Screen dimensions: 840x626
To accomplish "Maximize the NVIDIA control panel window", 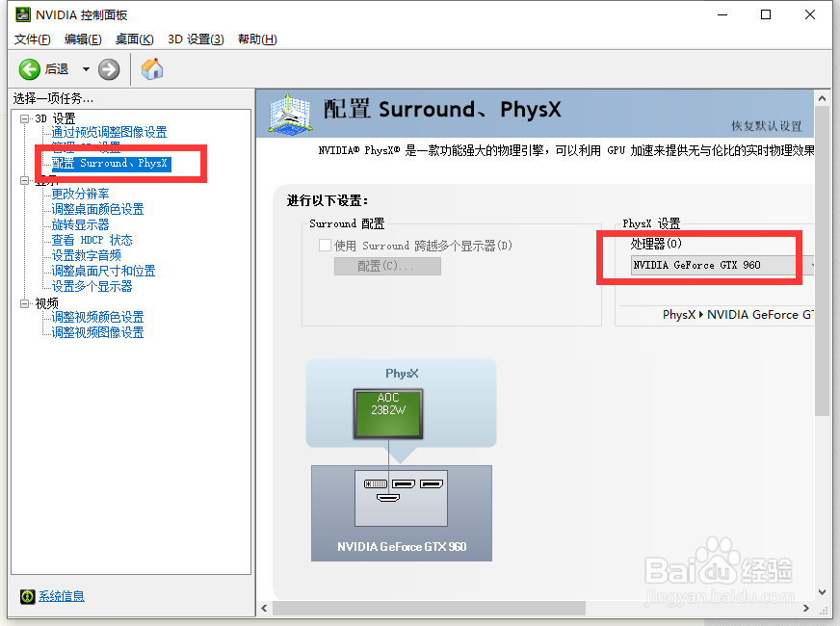I will pyautogui.click(x=766, y=14).
